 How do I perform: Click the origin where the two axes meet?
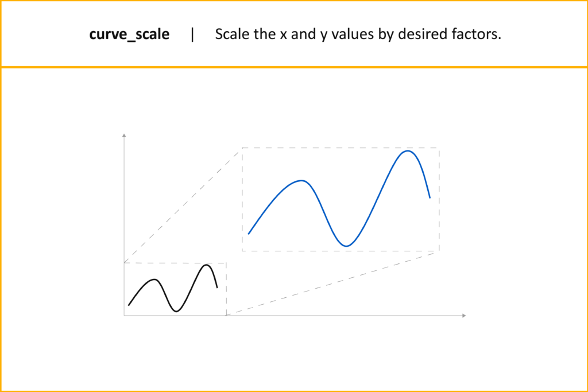pos(124,316)
